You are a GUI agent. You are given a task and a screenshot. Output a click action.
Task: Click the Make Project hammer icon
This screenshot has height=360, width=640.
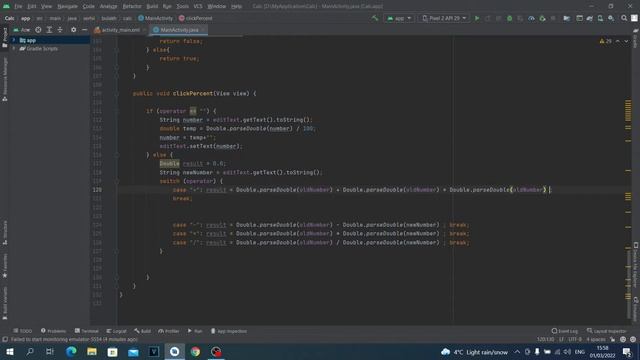pyautogui.click(x=375, y=18)
